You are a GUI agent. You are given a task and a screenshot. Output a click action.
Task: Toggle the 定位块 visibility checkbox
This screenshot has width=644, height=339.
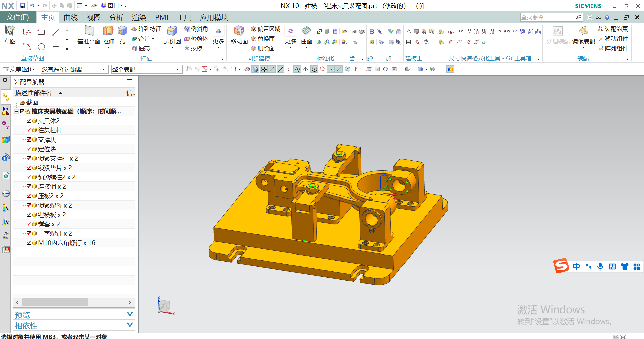[x=29, y=149]
